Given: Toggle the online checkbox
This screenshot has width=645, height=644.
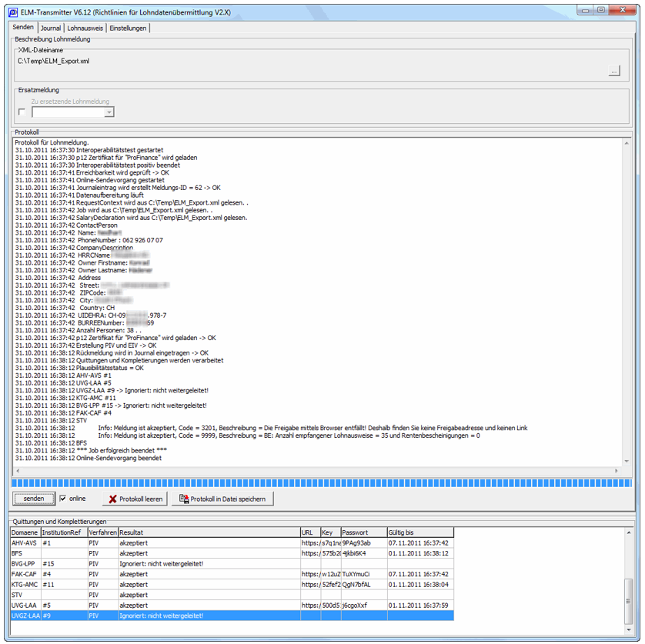Looking at the screenshot, I should (x=63, y=499).
